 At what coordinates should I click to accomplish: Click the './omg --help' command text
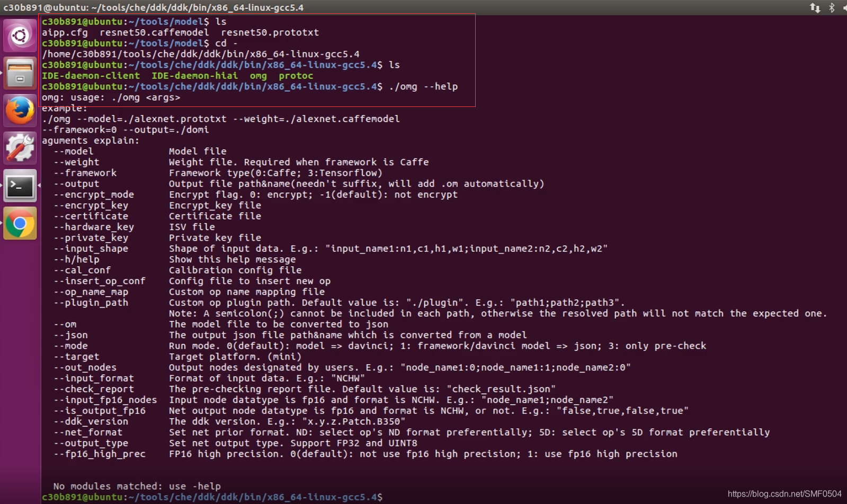click(x=423, y=86)
